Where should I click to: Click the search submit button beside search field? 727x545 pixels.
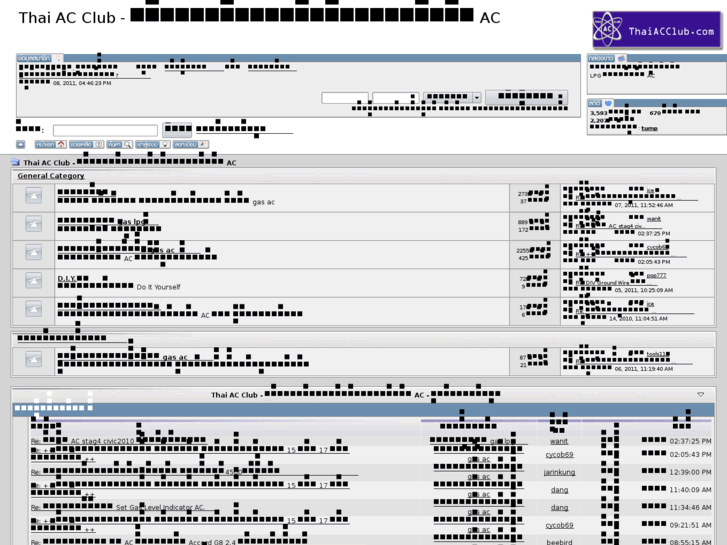click(177, 129)
